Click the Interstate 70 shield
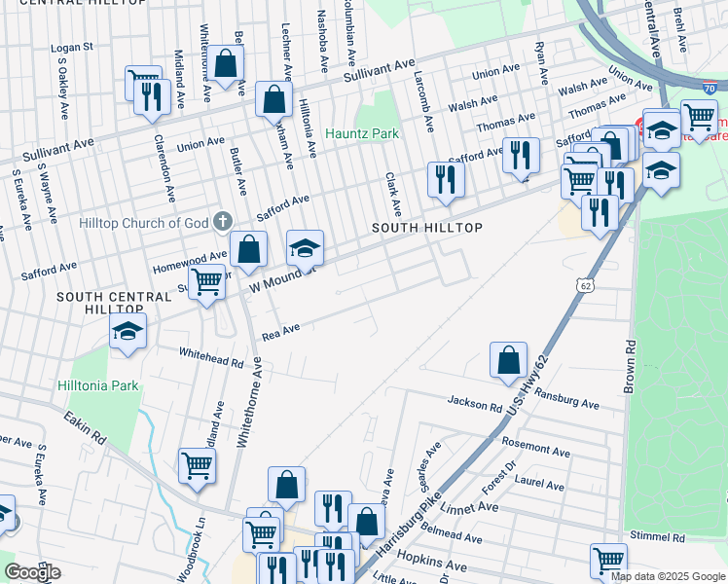This screenshot has height=584, width=728. click(x=709, y=88)
